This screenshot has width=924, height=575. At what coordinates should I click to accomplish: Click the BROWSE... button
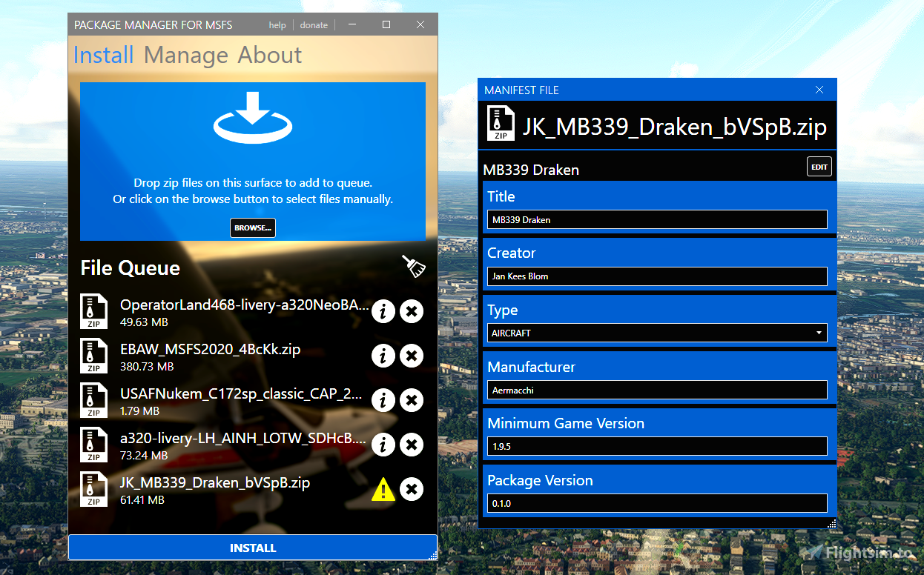[x=253, y=227]
